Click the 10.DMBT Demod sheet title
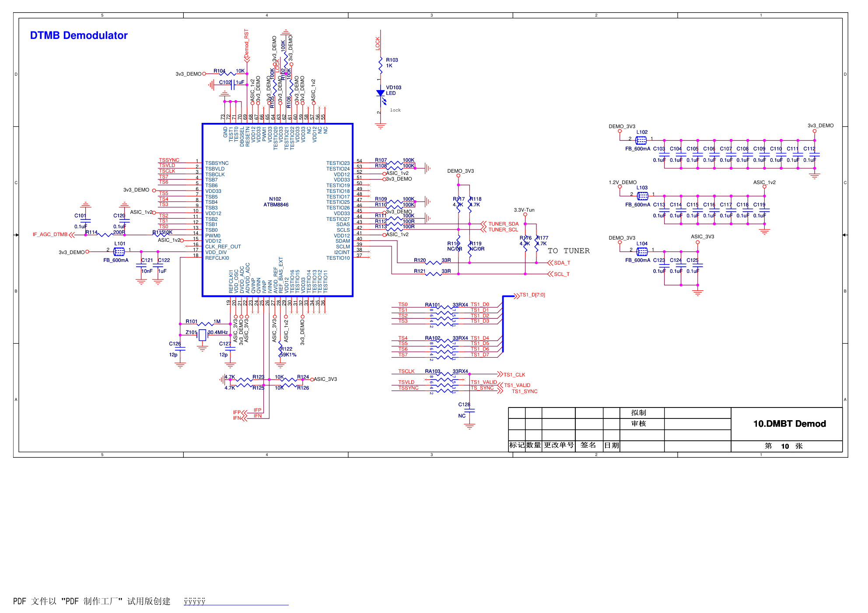This screenshot has width=868, height=613. point(790,424)
